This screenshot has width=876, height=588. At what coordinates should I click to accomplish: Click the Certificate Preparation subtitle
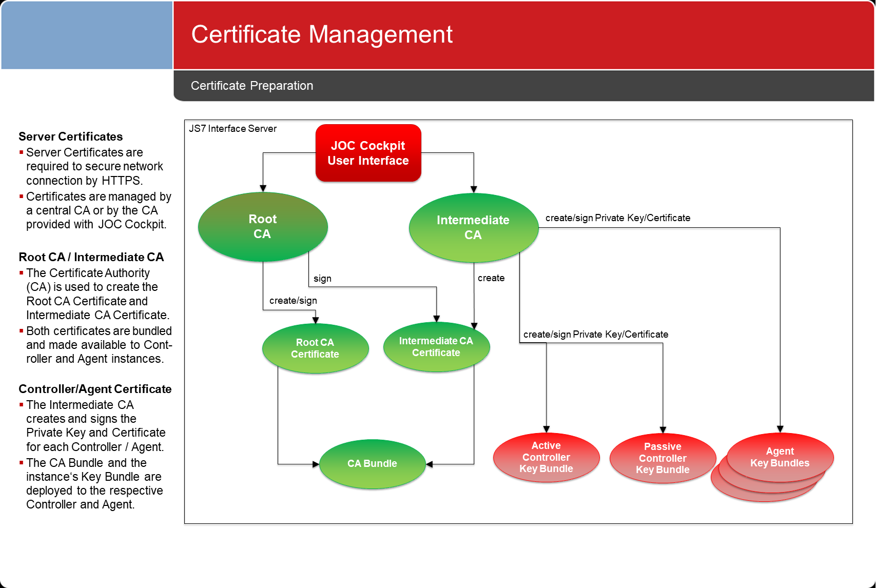click(252, 86)
